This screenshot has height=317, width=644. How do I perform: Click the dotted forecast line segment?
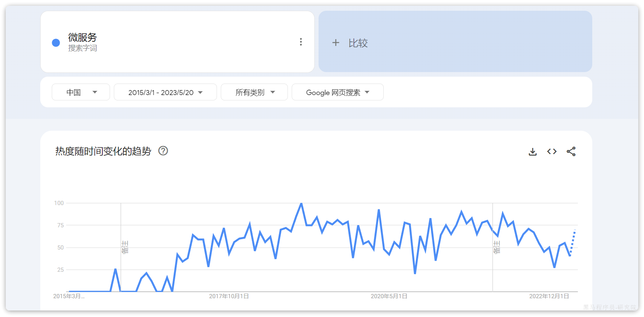[x=573, y=243]
